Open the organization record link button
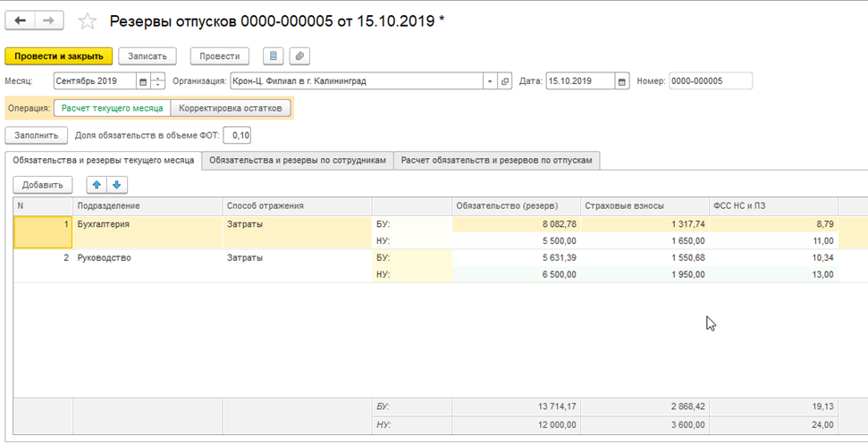868x443 pixels. pos(505,81)
